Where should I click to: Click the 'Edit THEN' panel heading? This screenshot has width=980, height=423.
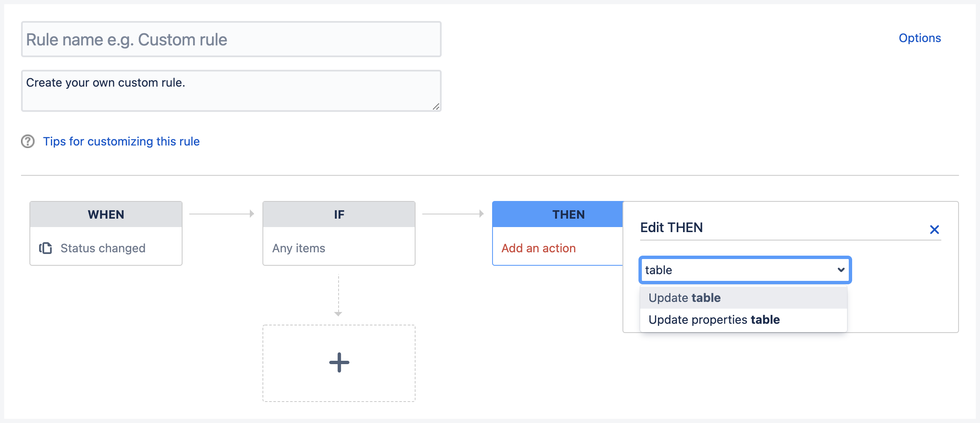671,227
